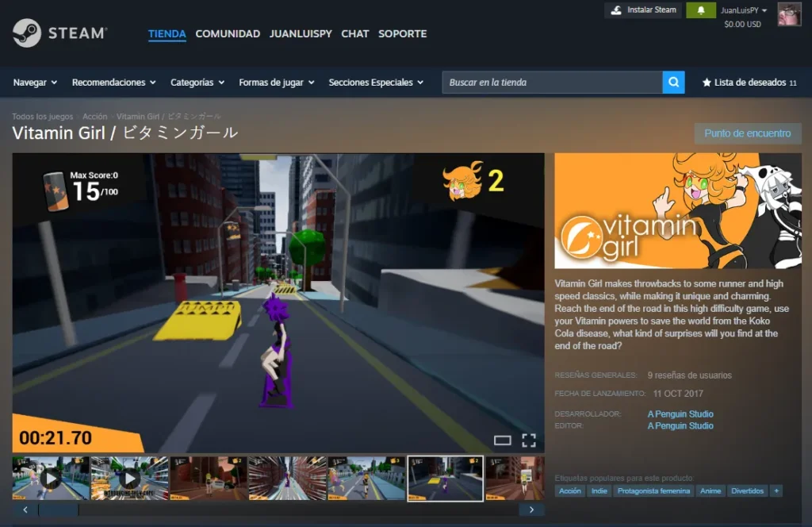Expand the Categorías dropdown

[x=193, y=82]
